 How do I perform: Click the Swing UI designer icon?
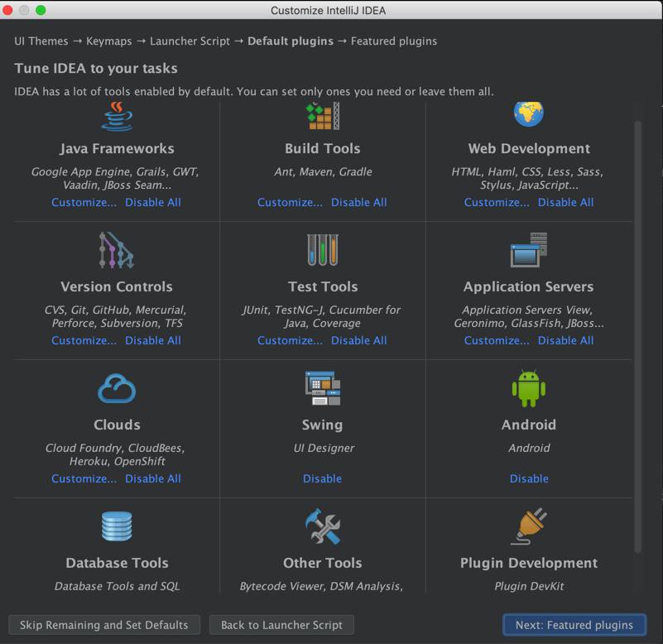pos(323,388)
